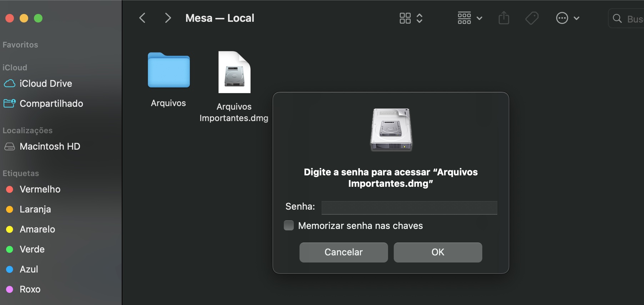Click the red Vermelho tag dot

pyautogui.click(x=10, y=189)
